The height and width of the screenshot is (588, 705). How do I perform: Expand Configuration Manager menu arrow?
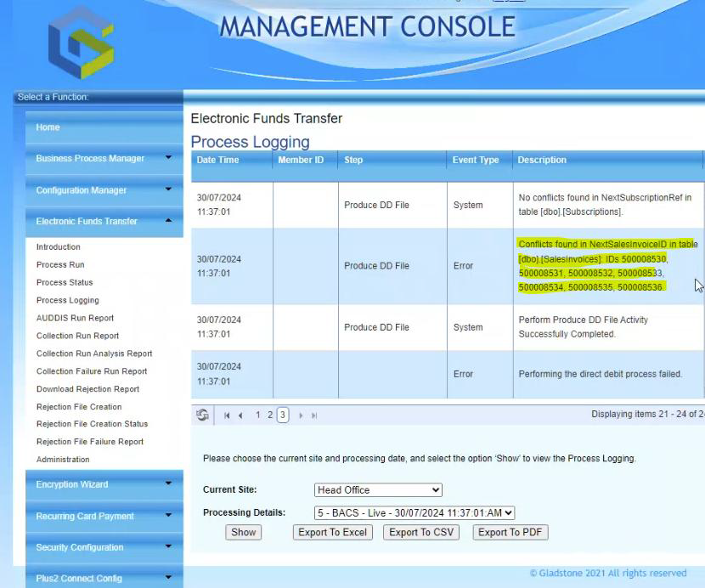point(169,189)
